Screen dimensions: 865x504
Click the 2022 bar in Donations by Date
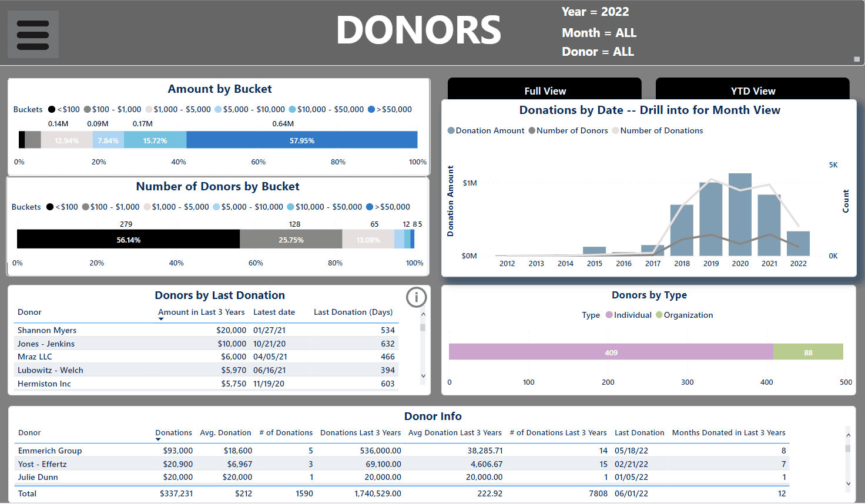pyautogui.click(x=798, y=243)
